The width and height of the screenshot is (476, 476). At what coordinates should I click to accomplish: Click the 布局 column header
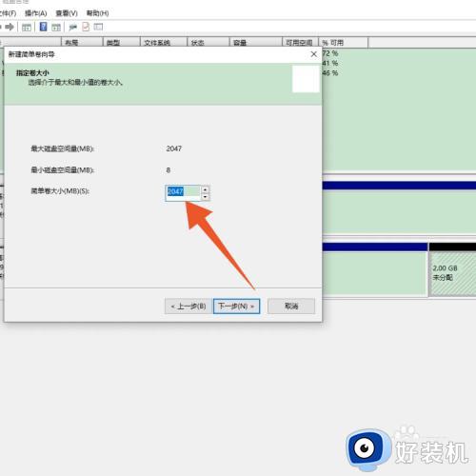click(x=82, y=42)
